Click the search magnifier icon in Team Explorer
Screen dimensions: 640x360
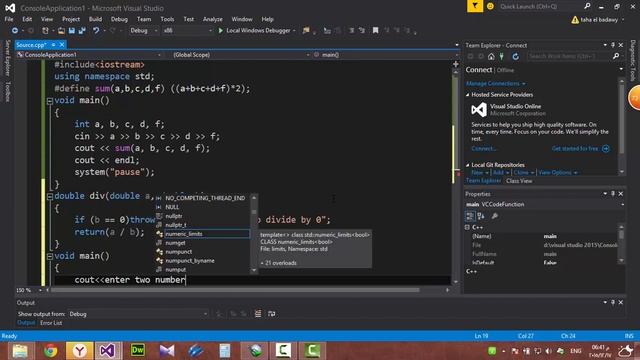click(x=616, y=56)
